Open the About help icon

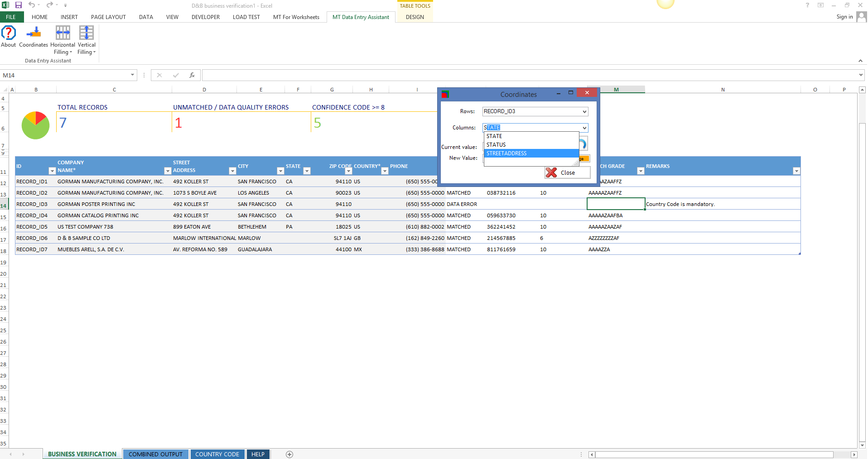(9, 36)
